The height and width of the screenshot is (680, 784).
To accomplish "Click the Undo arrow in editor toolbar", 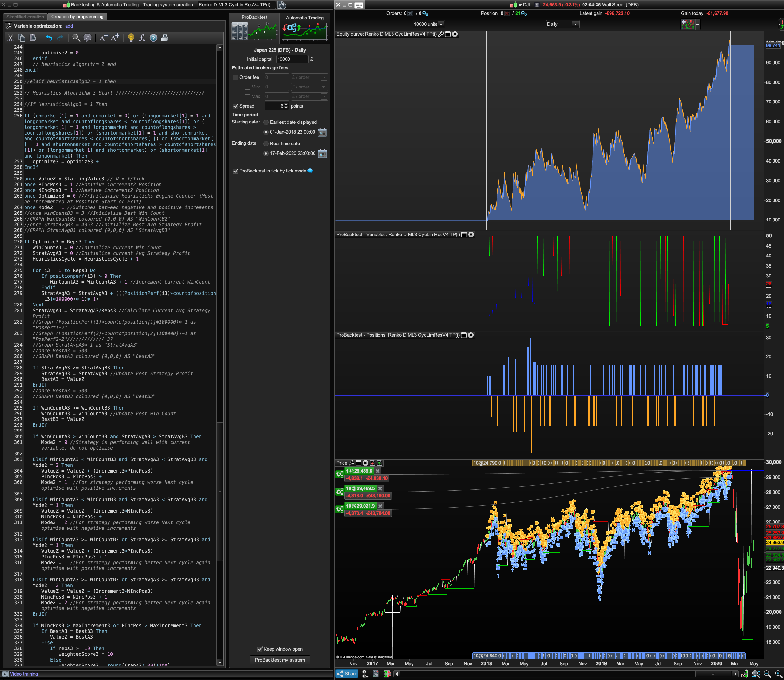I will [x=49, y=38].
